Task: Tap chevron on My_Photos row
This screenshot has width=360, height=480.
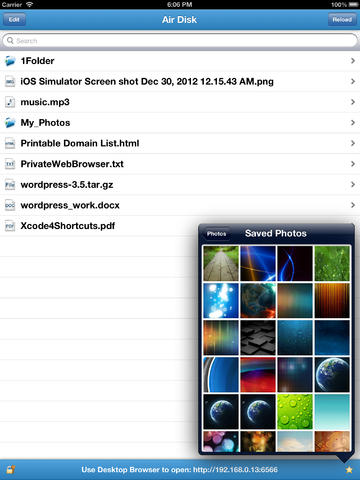Action: click(353, 123)
